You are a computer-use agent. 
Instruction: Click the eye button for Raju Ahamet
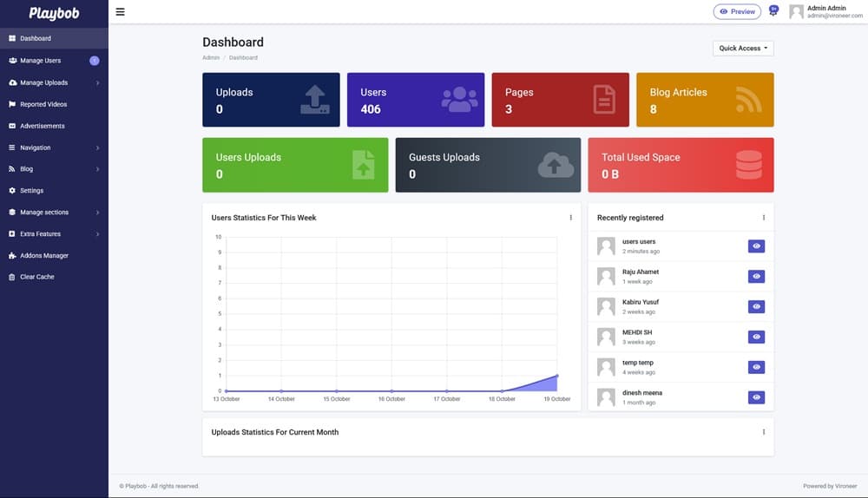tap(756, 277)
